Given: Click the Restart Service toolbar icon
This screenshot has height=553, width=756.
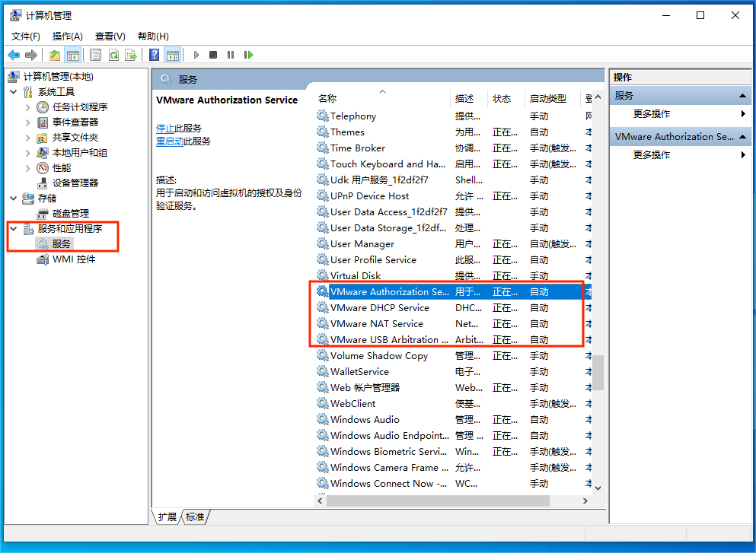Looking at the screenshot, I should [248, 55].
